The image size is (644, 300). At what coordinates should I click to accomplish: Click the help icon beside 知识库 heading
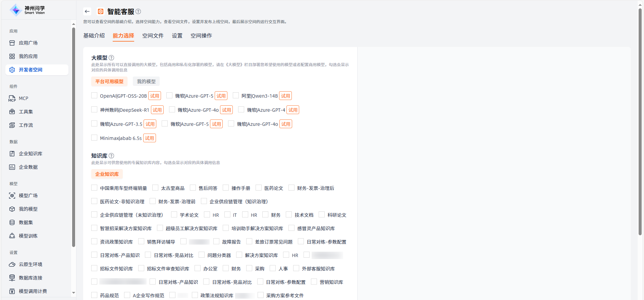click(111, 156)
